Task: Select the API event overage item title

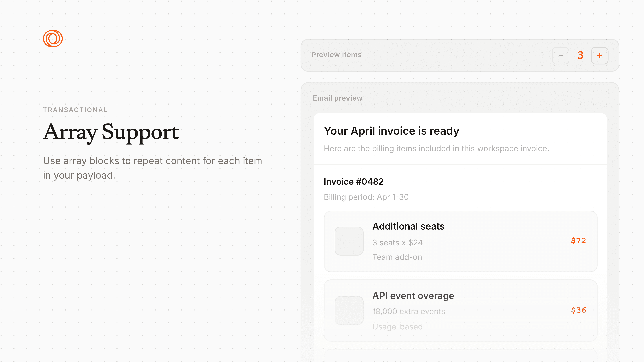Action: tap(413, 295)
